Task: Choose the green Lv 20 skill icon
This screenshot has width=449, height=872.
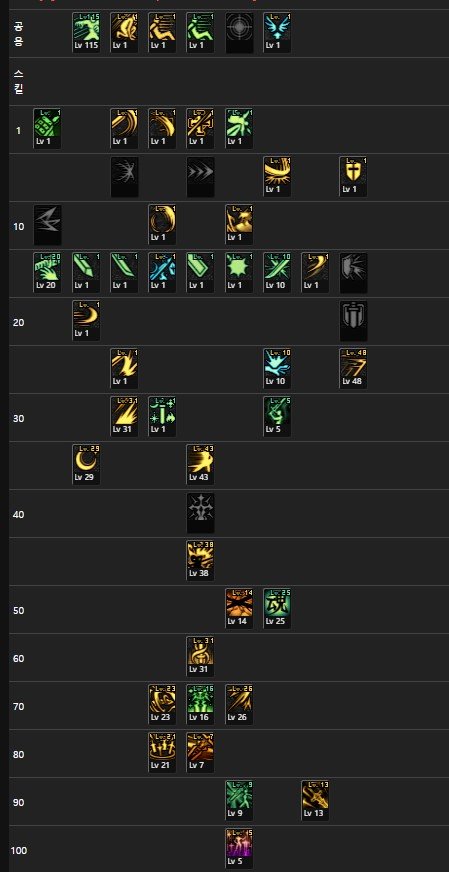Action: pos(47,272)
